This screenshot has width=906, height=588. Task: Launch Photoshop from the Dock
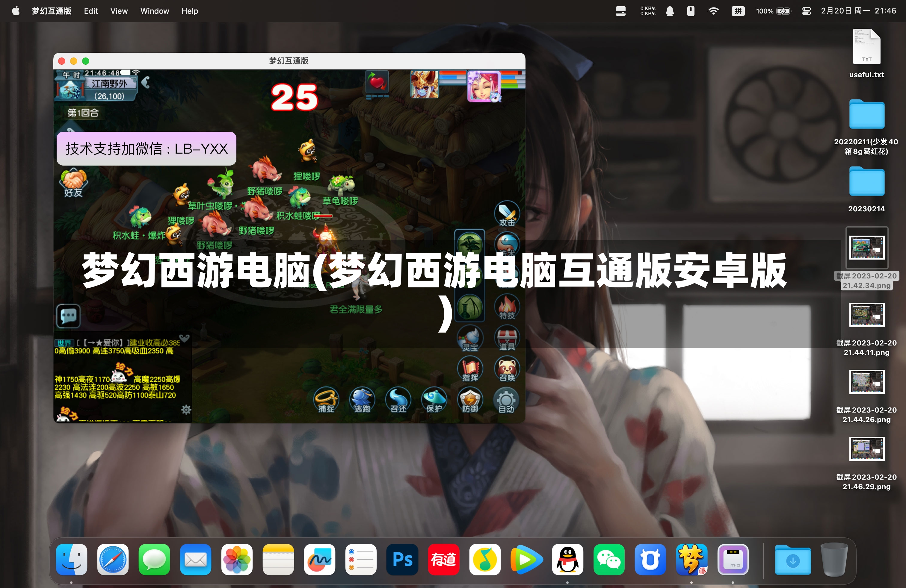(402, 560)
